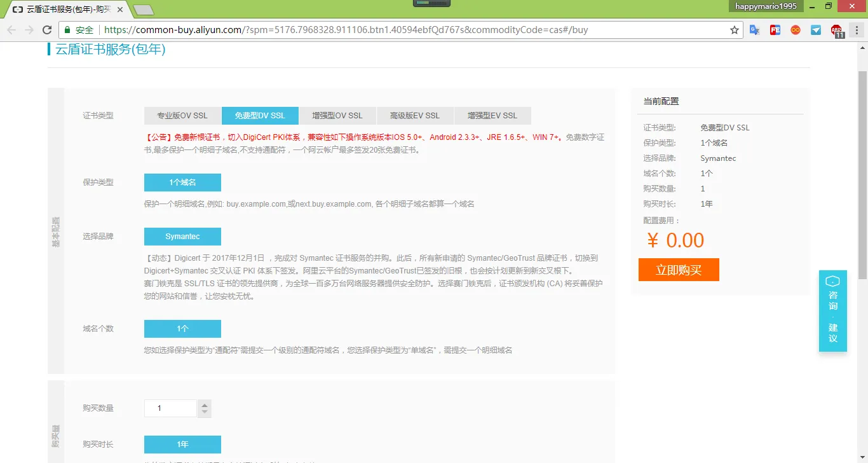868x463 pixels.
Task: Open the Chrome three-dot menu
Action: (x=856, y=30)
